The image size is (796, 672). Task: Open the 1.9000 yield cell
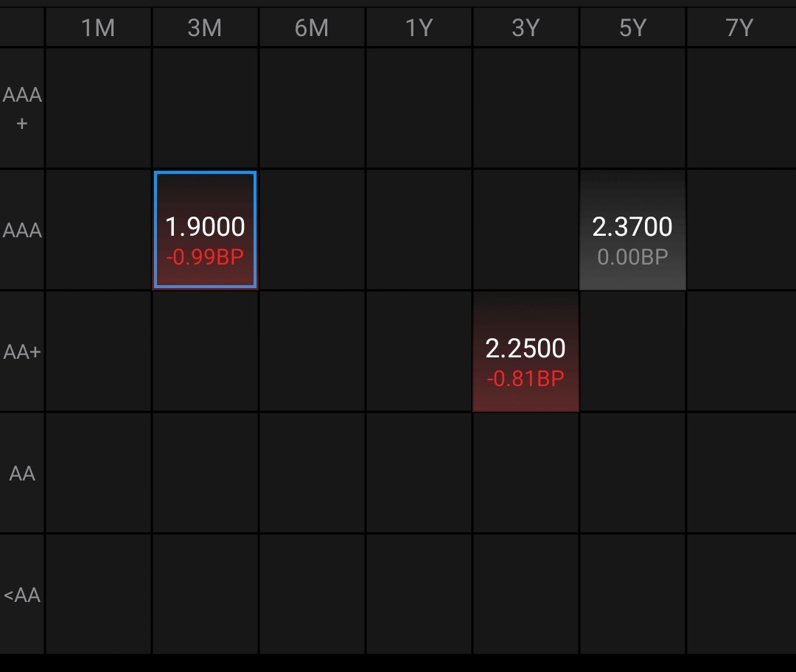(x=205, y=230)
